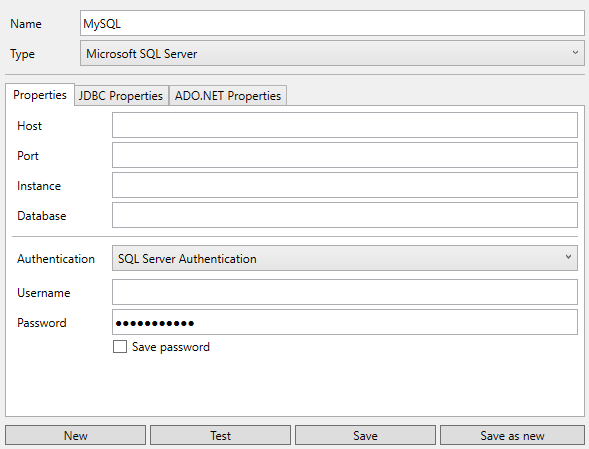Enable the Save password checkbox
The image size is (589, 449).
coord(120,346)
